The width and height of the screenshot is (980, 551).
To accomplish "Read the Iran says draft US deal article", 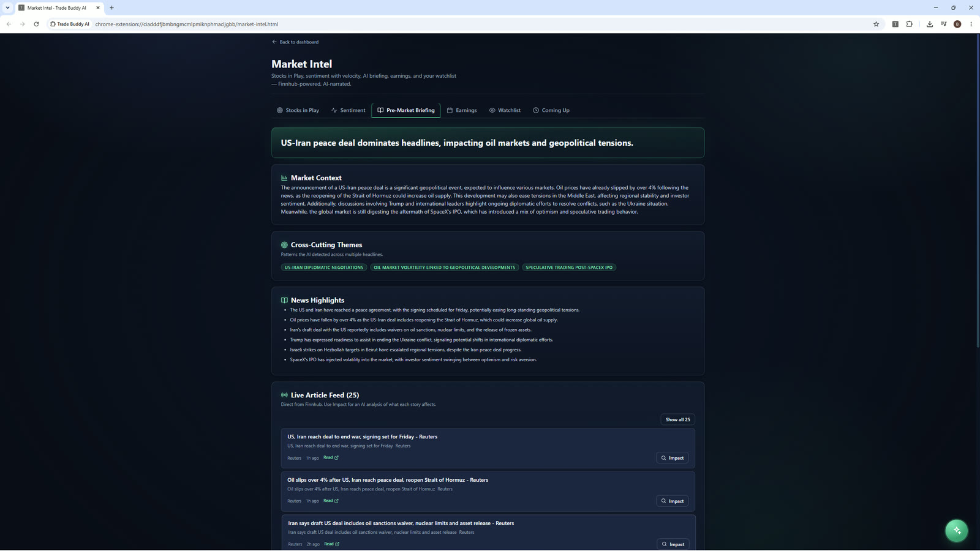I will 331,544.
